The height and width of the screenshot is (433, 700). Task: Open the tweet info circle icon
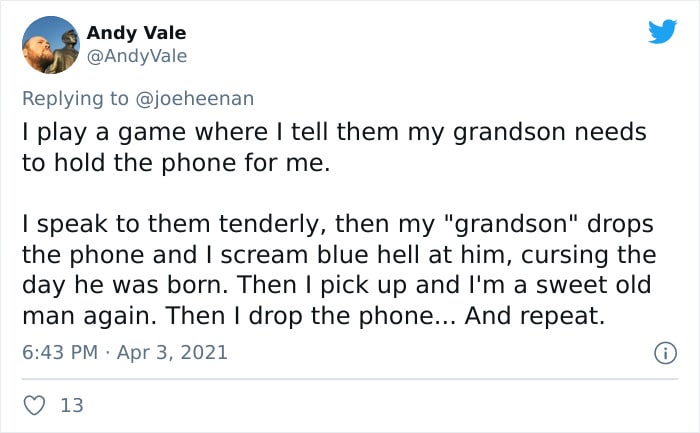(x=665, y=353)
